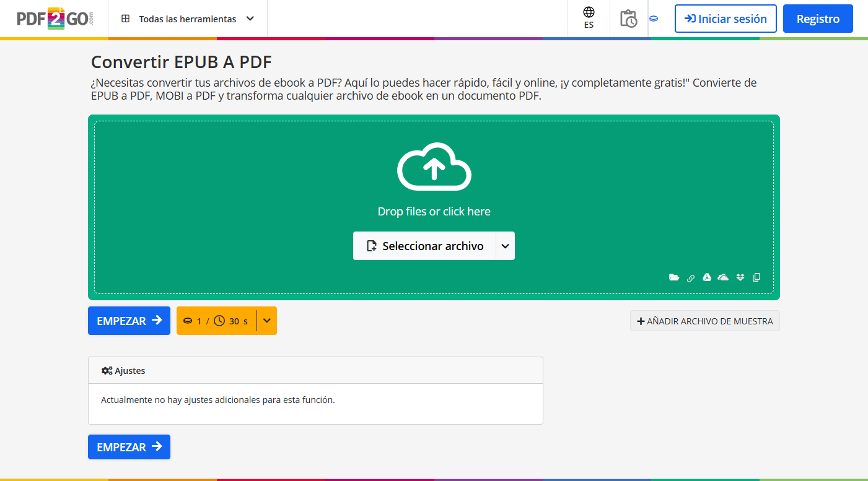Browse local folders for a file
This screenshot has height=481, width=868.
point(674,277)
